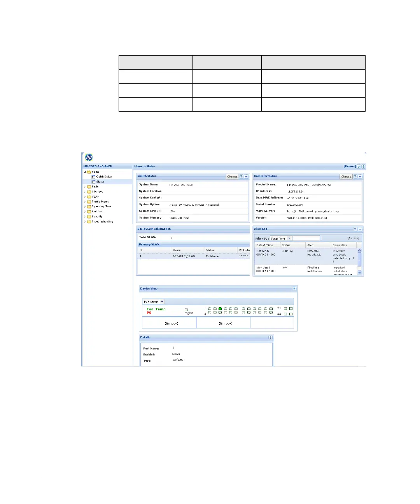The image size is (420, 504).
Task: Click the HP logo
Action: (89, 157)
